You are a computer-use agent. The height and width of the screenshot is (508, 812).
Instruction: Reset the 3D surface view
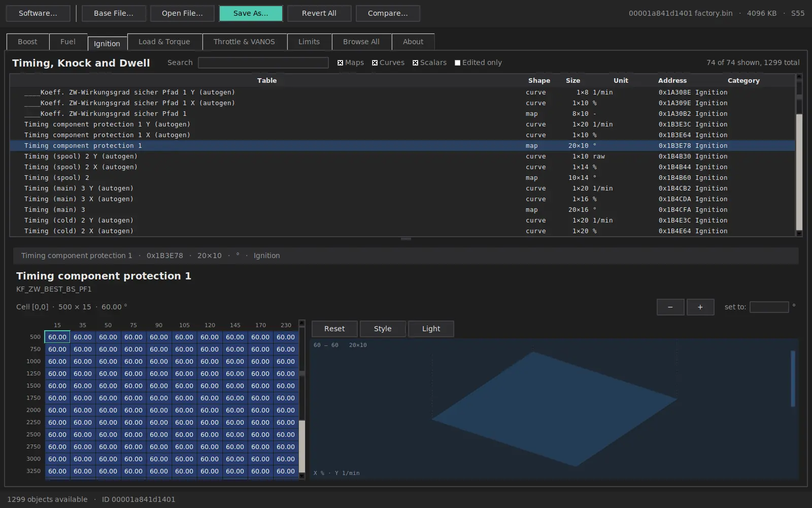coord(334,329)
